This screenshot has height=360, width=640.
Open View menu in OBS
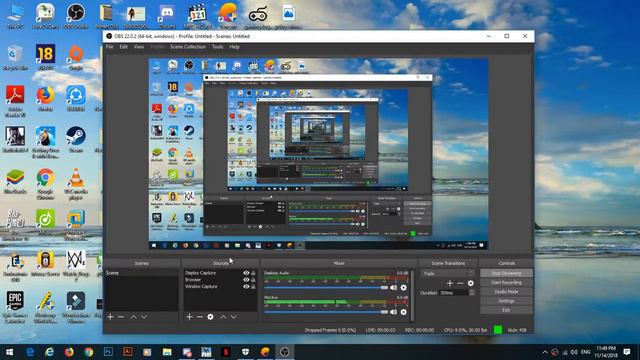(139, 47)
